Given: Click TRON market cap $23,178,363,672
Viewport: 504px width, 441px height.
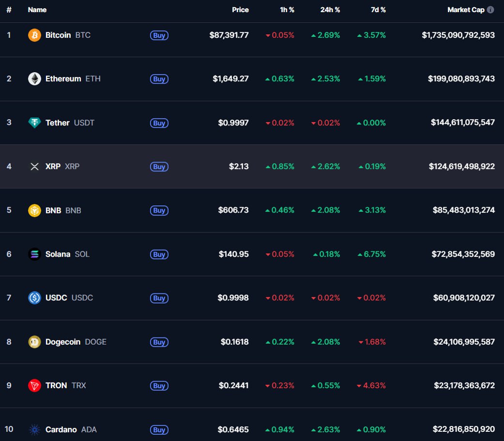Looking at the screenshot, I should coord(464,386).
